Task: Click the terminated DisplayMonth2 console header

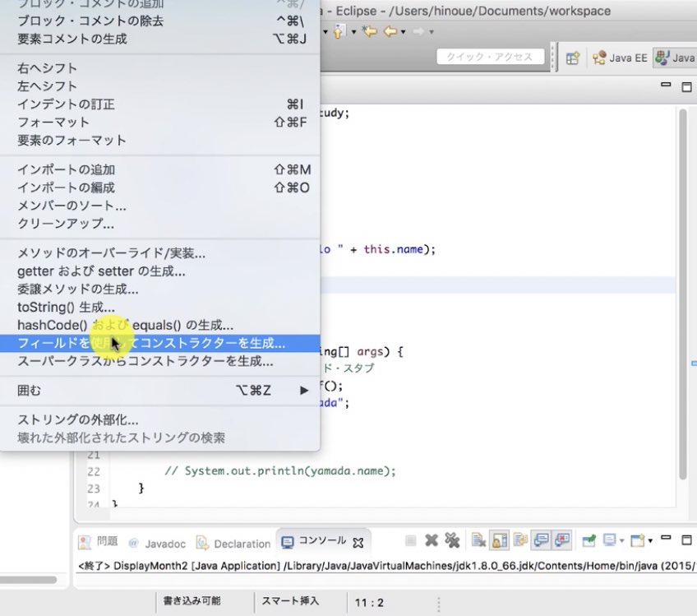Action: click(x=387, y=566)
